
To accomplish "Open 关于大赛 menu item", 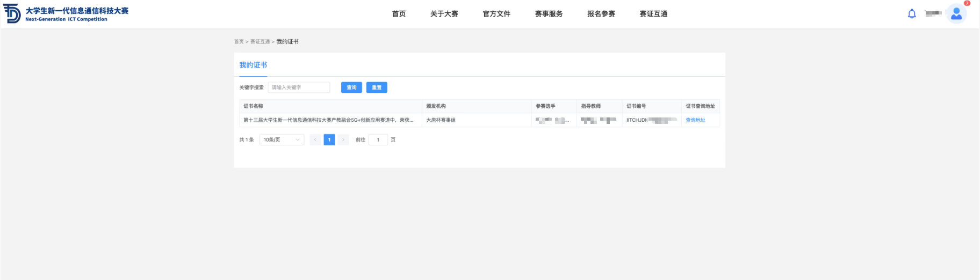I will [x=444, y=14].
